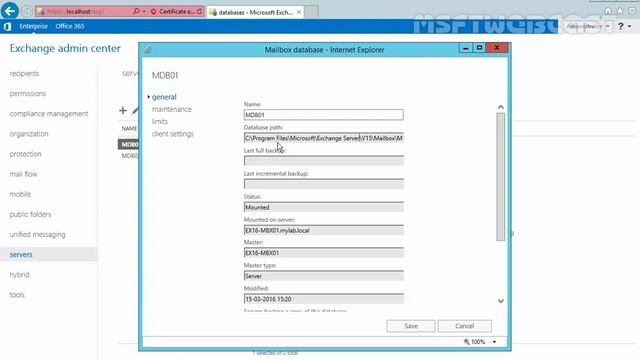The width and height of the screenshot is (640, 360).
Task: Click the dialog vertical scrollbar thumb
Action: [x=501, y=177]
